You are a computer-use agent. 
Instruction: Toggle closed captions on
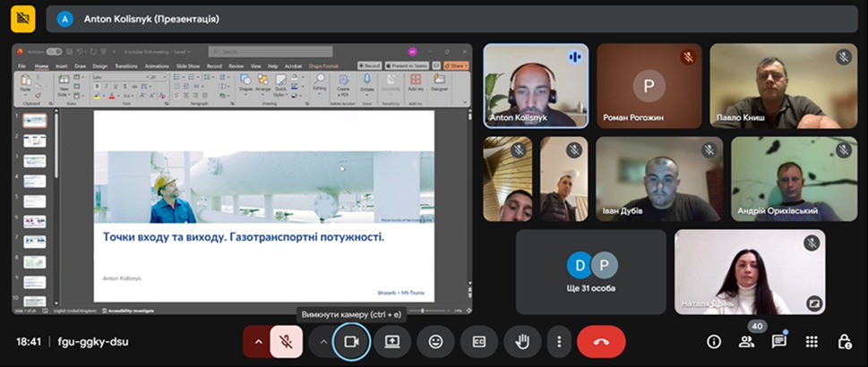pos(478,341)
